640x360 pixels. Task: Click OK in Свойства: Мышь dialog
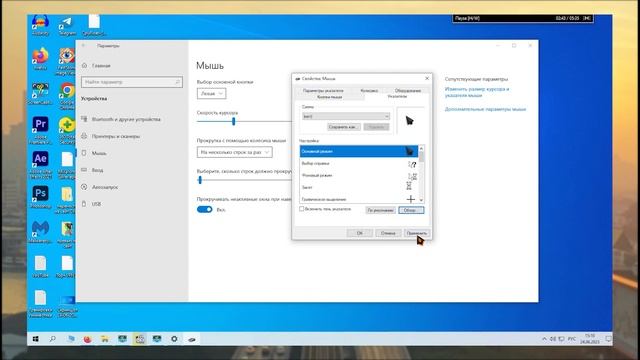(360, 233)
